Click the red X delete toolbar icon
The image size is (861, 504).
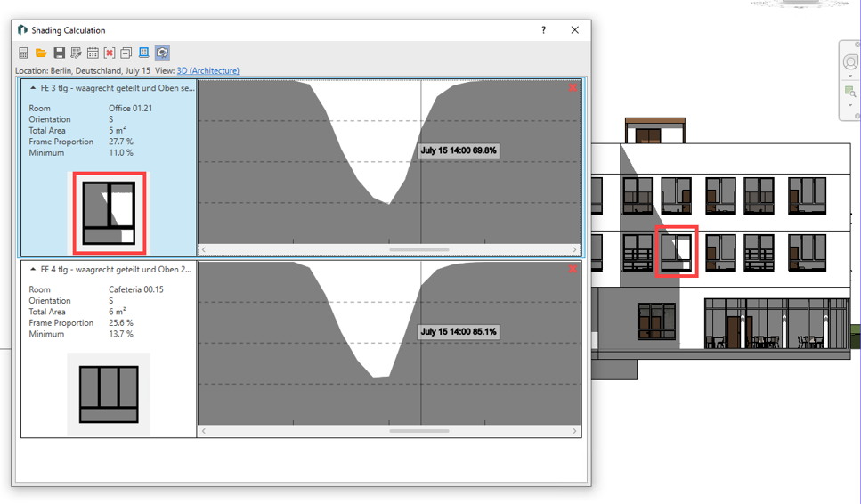110,53
